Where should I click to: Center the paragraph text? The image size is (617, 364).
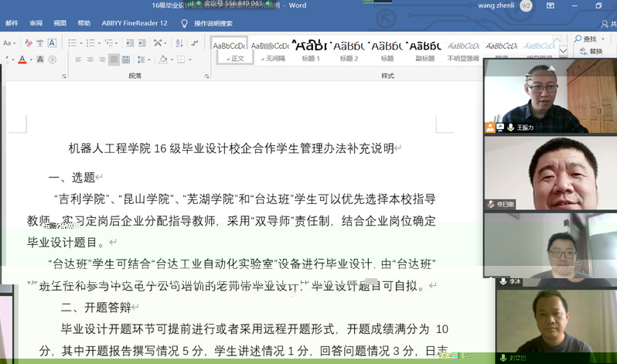click(90, 60)
